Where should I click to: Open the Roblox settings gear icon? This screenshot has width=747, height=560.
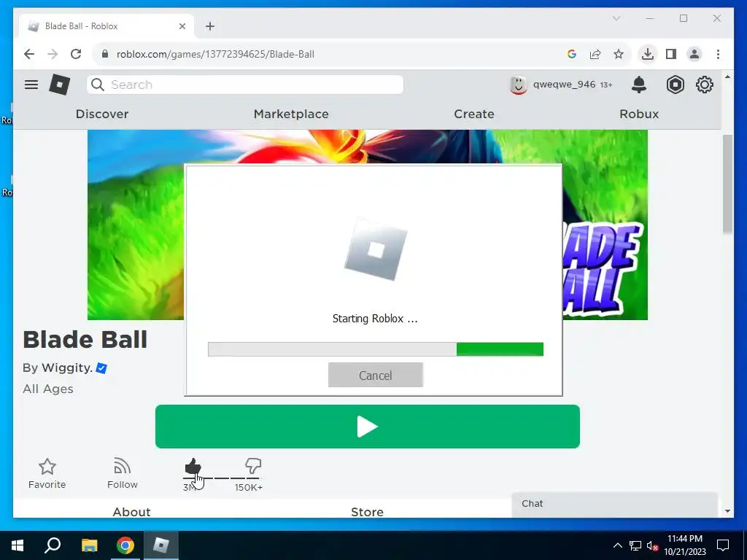click(704, 85)
